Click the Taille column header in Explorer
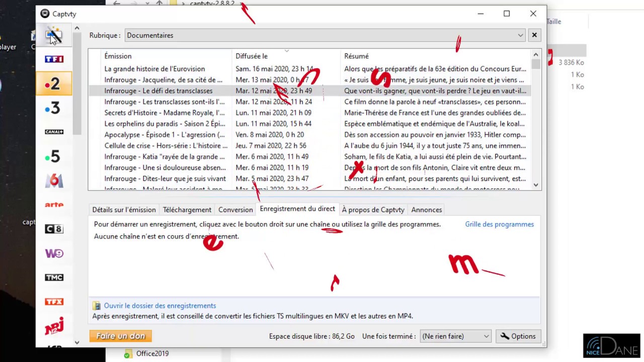Screen dimensions: 644x362 point(554,22)
